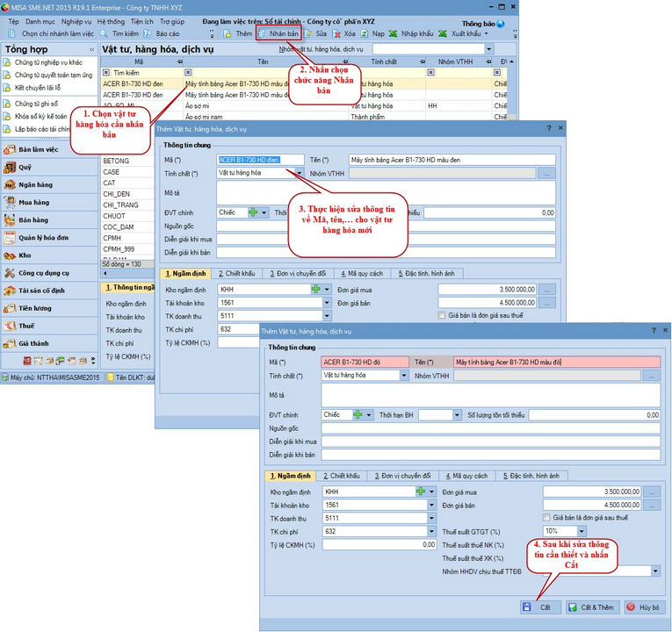Click ellipsis button beside Đơn giá bán in front dialog
Screen dimensions: 672x632
tap(652, 506)
